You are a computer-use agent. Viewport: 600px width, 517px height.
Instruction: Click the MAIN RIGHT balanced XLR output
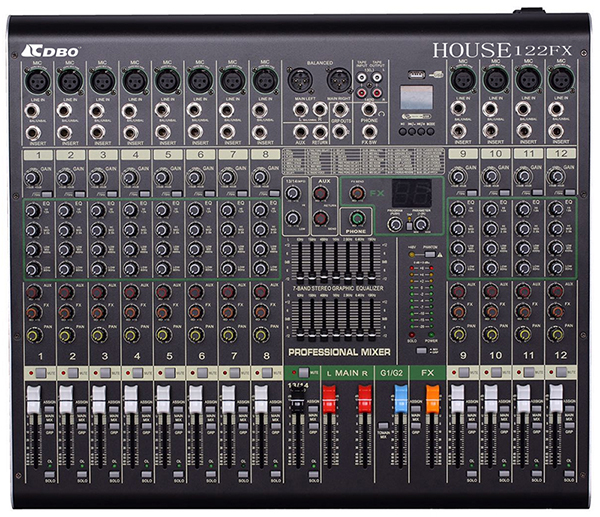pyautogui.click(x=339, y=80)
